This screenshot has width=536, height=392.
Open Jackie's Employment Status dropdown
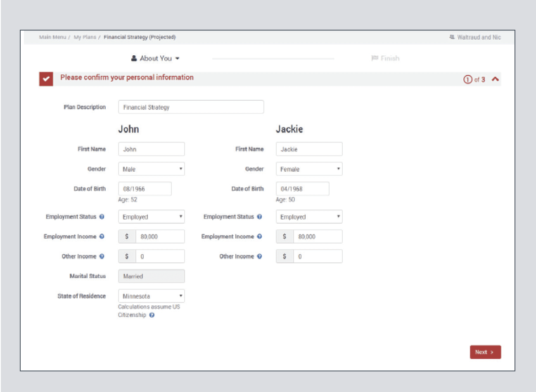(x=309, y=217)
